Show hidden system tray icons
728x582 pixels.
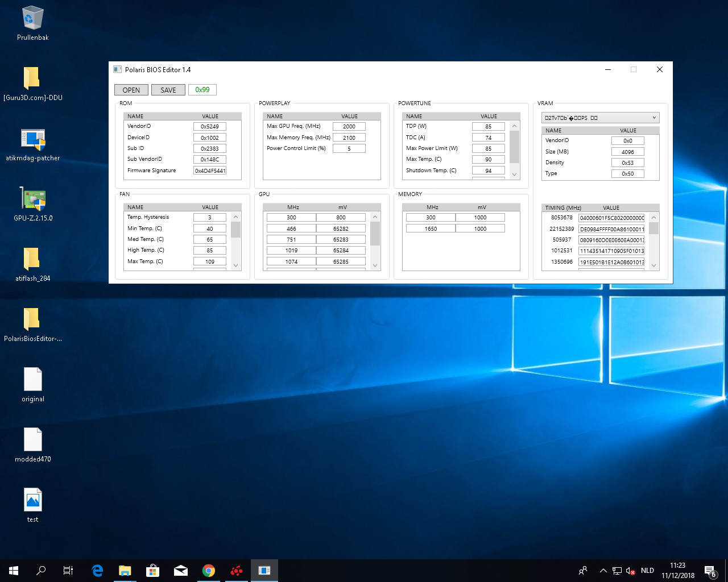click(x=603, y=571)
